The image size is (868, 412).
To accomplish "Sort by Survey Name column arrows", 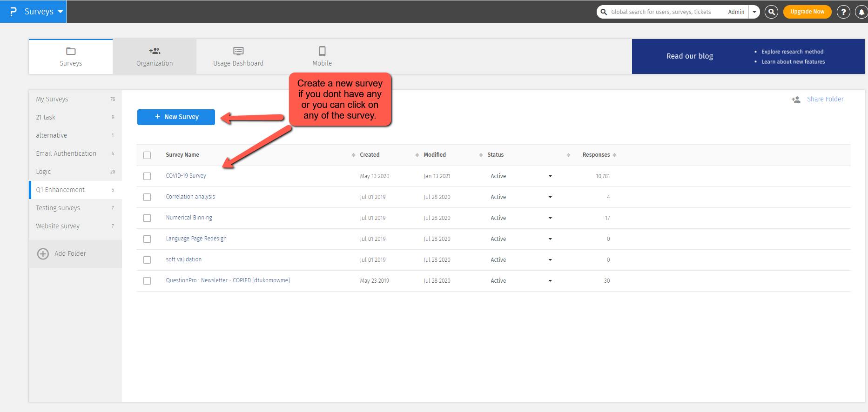I will pos(353,155).
